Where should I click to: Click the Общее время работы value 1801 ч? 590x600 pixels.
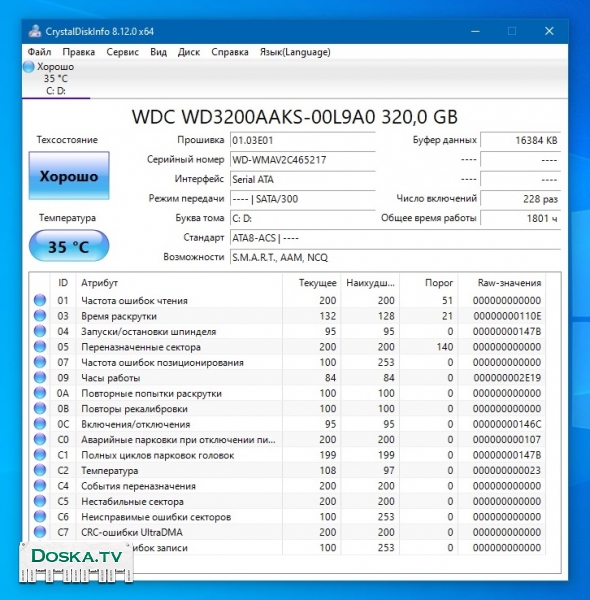point(520,218)
